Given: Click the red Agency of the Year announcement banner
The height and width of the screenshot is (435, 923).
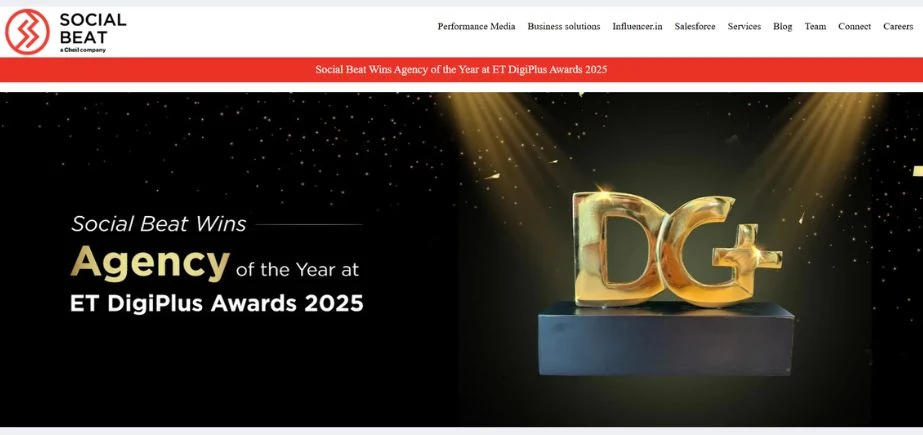Looking at the screenshot, I should coord(462,69).
